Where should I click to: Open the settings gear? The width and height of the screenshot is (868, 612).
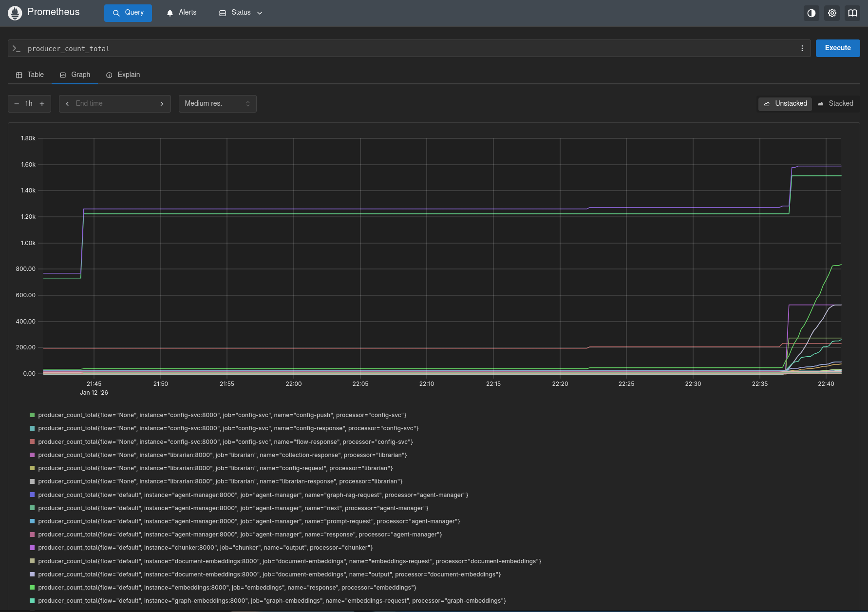pos(832,13)
